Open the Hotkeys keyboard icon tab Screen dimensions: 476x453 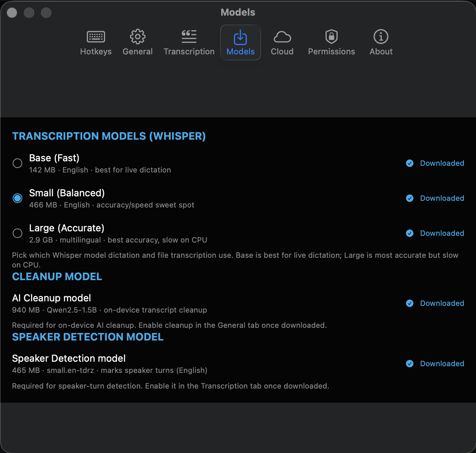pyautogui.click(x=96, y=37)
